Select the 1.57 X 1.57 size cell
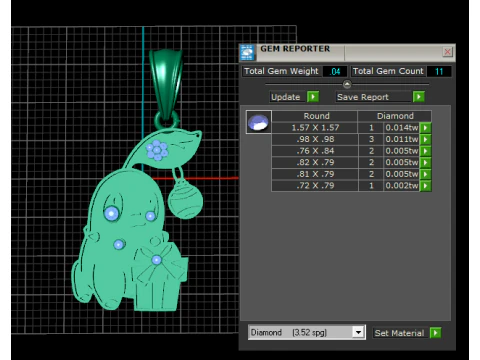Image resolution: width=480 pixels, height=360 pixels. (x=315, y=128)
